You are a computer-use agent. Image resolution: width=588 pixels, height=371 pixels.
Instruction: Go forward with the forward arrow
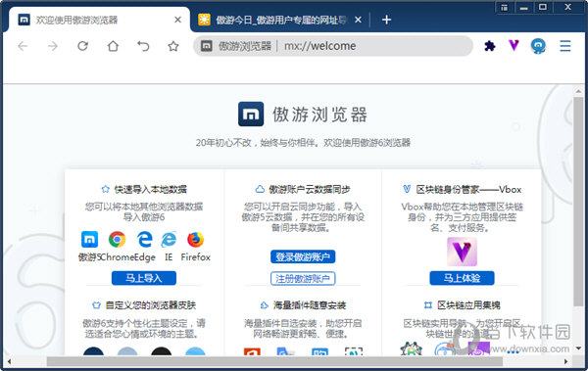pos(53,46)
